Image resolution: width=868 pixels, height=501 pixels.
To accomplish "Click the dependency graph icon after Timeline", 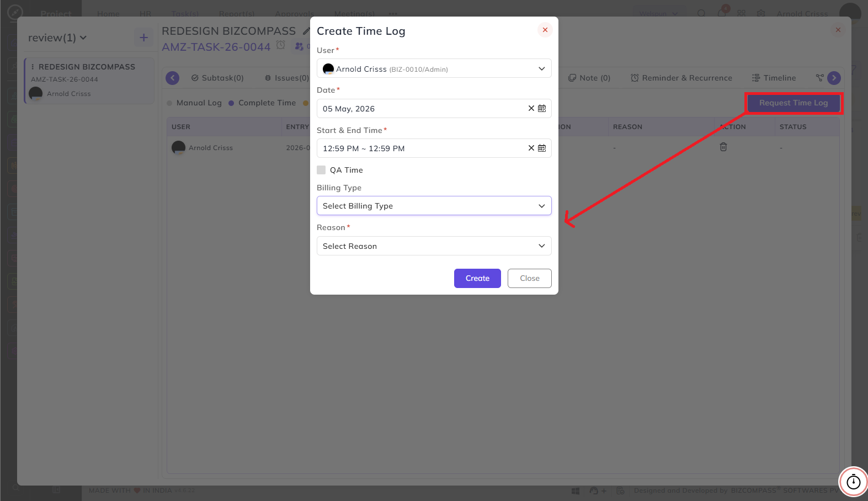I will pos(819,78).
